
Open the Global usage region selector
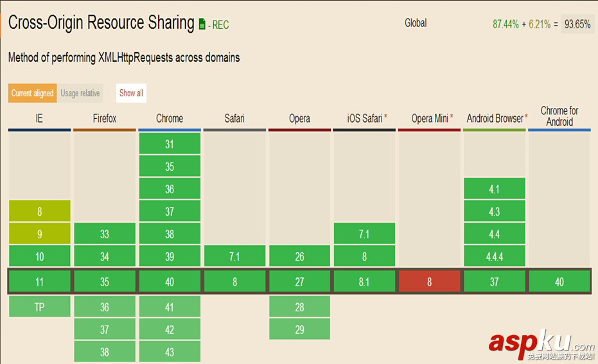(416, 23)
